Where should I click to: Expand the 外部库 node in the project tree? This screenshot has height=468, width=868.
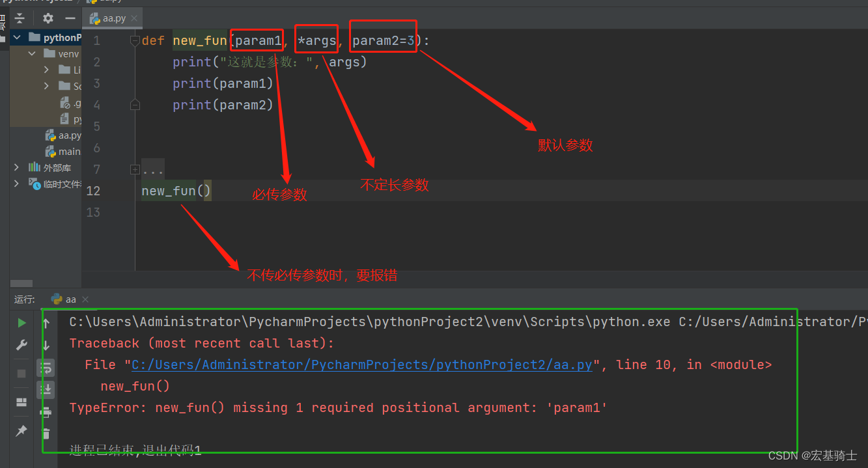click(x=16, y=167)
